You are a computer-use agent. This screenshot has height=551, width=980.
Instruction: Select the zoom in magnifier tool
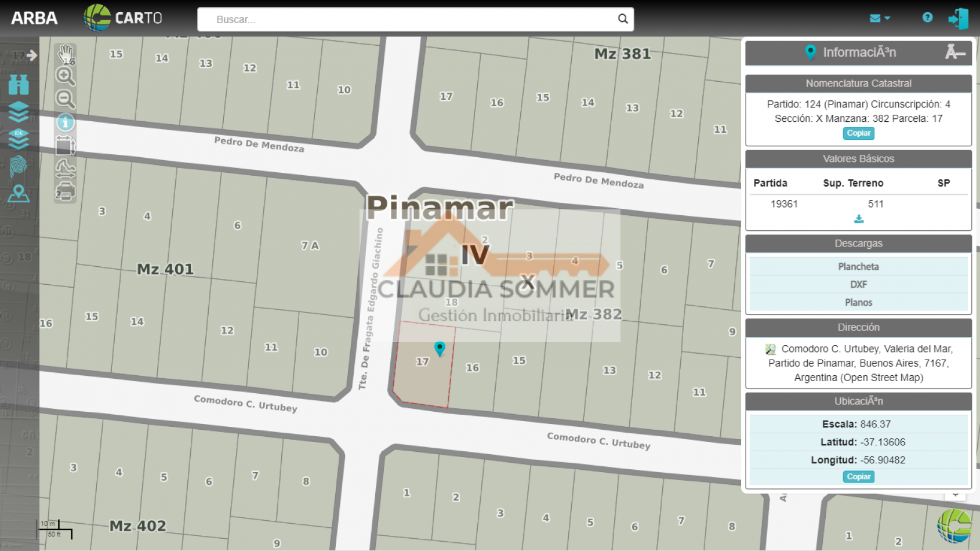66,76
